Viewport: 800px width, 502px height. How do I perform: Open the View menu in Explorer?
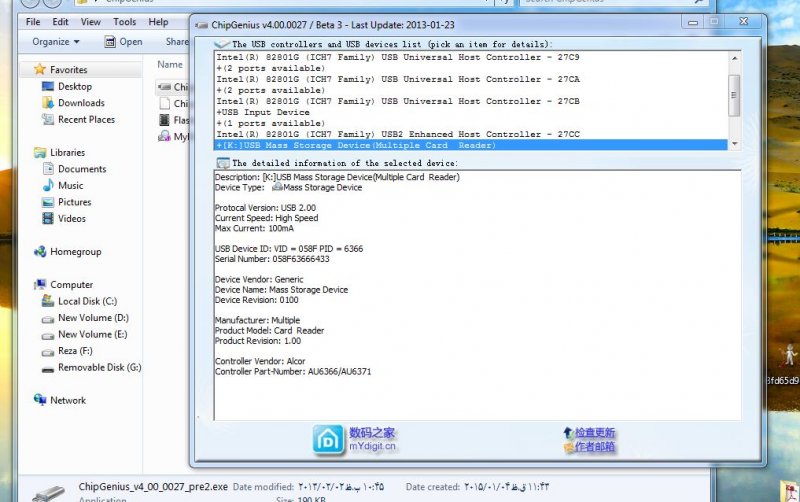coord(90,22)
